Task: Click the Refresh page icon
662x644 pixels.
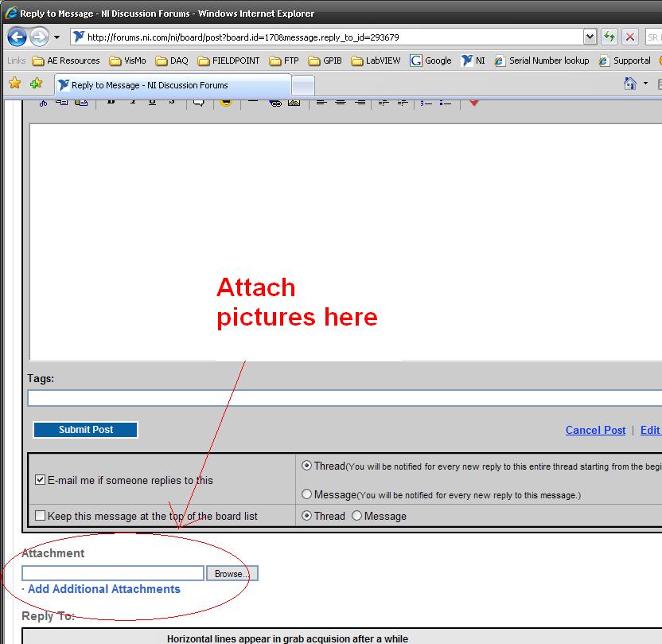Action: click(609, 37)
